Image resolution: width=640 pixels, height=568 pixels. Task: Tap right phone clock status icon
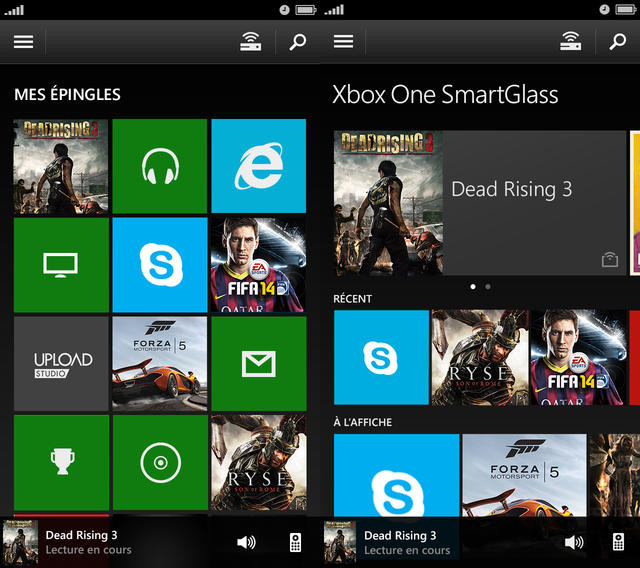(x=604, y=9)
